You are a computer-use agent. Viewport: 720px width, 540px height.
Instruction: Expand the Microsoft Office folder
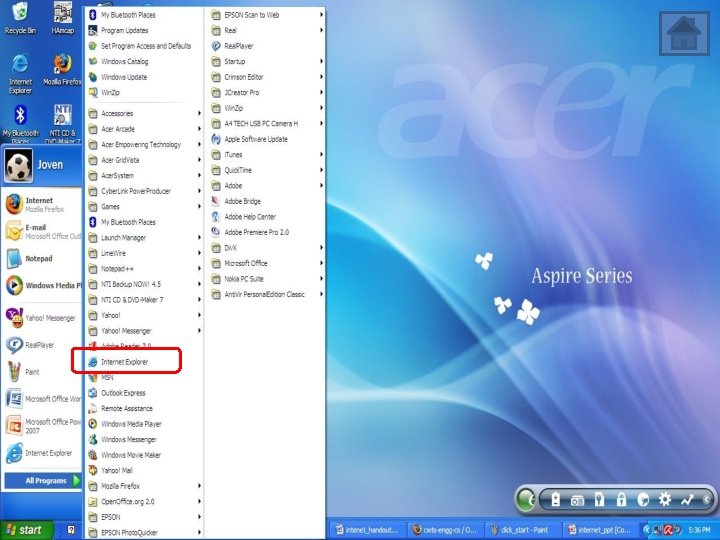point(267,264)
